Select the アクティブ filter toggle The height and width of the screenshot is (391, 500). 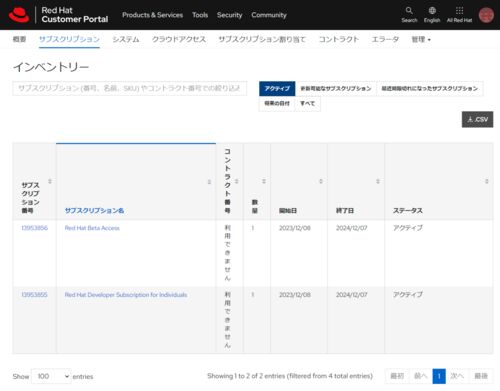click(277, 88)
